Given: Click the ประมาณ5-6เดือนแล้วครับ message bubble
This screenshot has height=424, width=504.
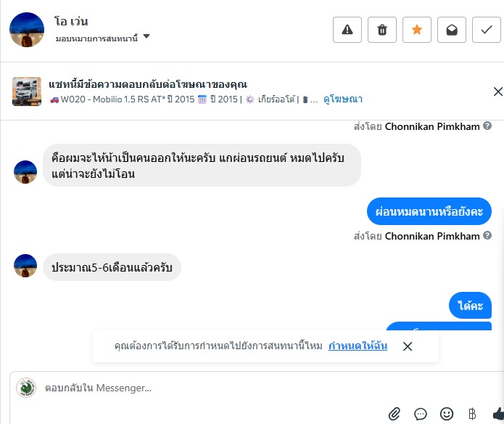Looking at the screenshot, I should [112, 266].
